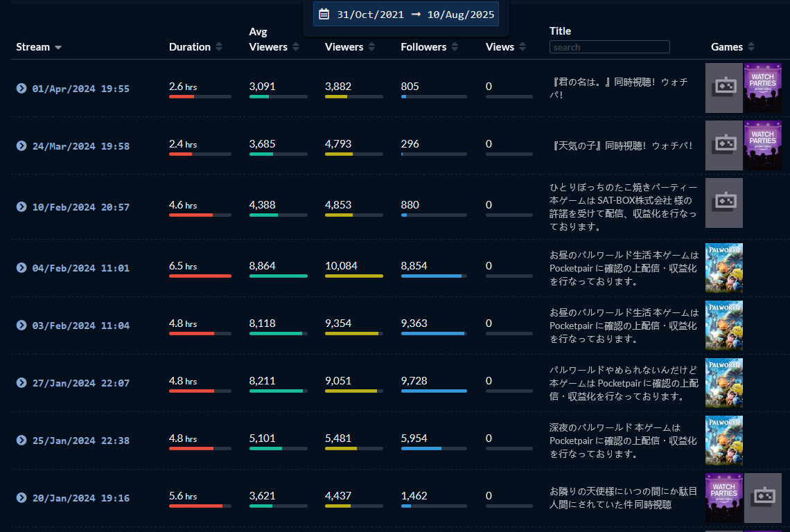Image resolution: width=790 pixels, height=532 pixels.
Task: Click the 9,728 followers bar
Action: [434, 391]
